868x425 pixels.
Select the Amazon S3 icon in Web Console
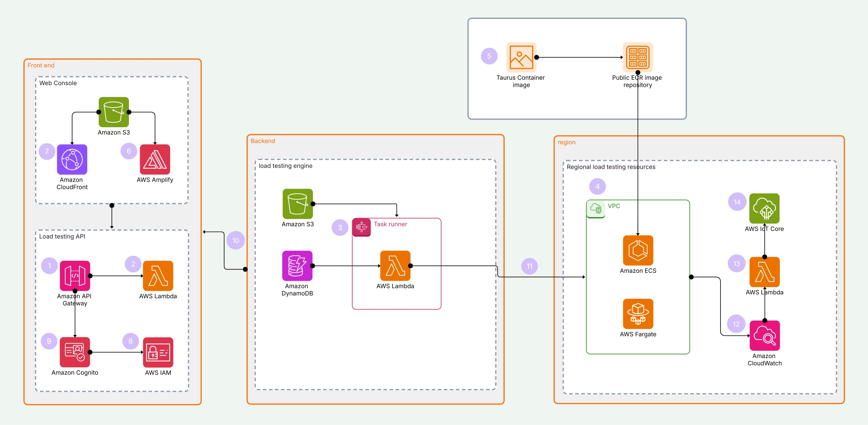[114, 111]
